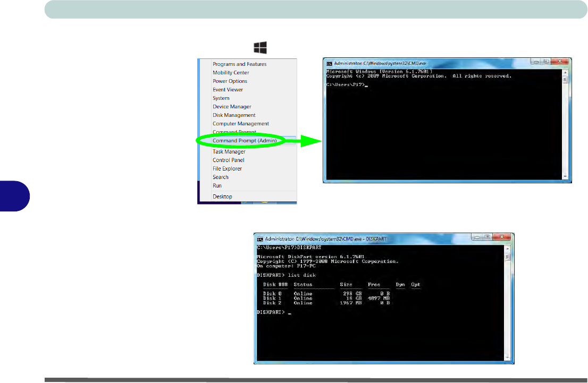Click the Microsoft Windows version line

click(x=379, y=71)
